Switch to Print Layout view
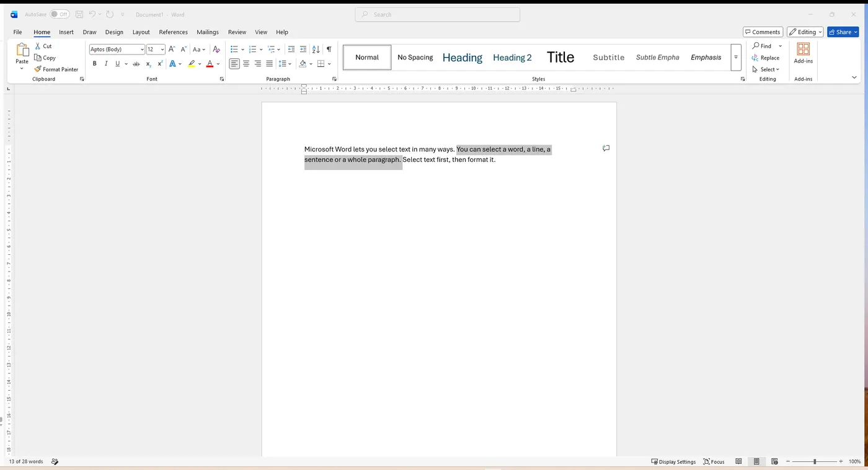The image size is (868, 470). [x=756, y=461]
